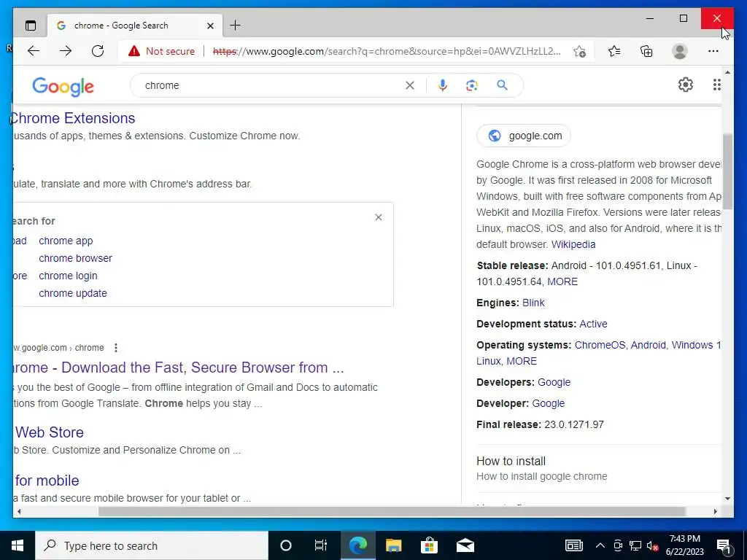Viewport: 747px width, 560px height.
Task: Open the Web Store sublink
Action: pos(49,432)
